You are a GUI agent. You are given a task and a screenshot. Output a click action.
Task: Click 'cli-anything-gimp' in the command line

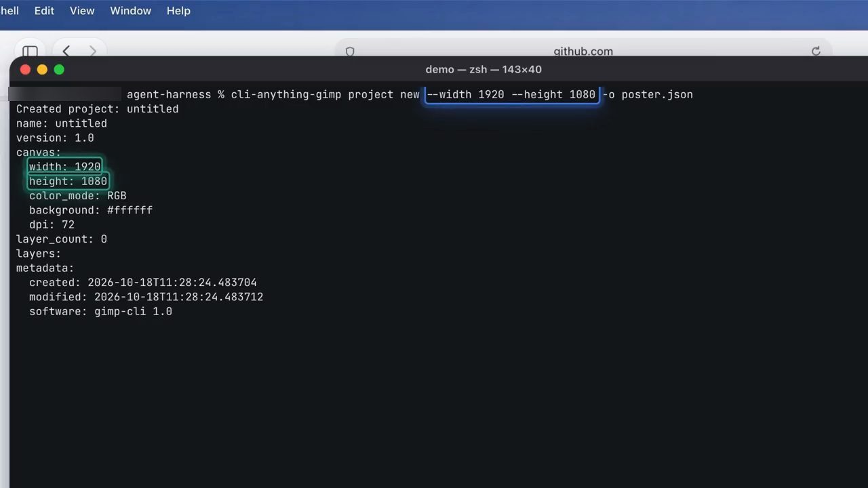pyautogui.click(x=286, y=94)
